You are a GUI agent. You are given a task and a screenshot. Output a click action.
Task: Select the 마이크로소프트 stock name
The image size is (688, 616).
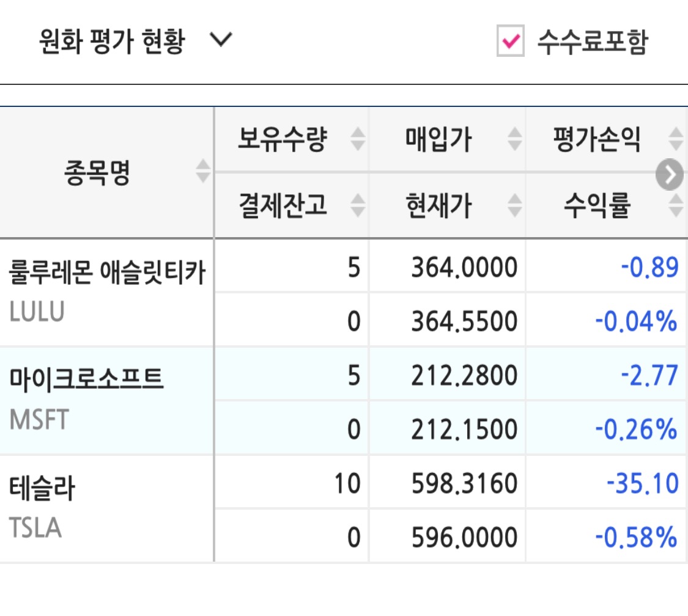pyautogui.click(x=86, y=379)
